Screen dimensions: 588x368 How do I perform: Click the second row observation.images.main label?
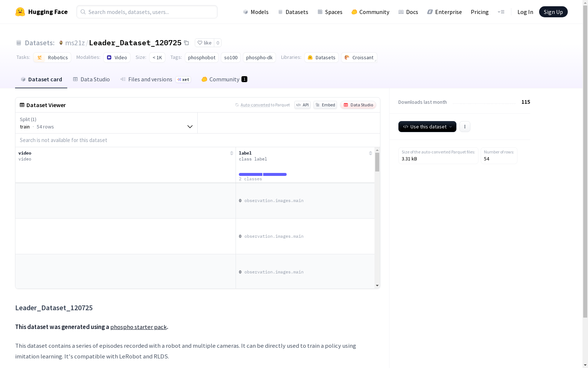pyautogui.click(x=274, y=236)
